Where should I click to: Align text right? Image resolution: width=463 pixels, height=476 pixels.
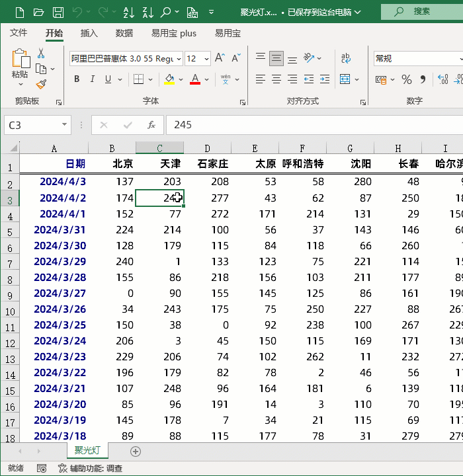(x=292, y=79)
